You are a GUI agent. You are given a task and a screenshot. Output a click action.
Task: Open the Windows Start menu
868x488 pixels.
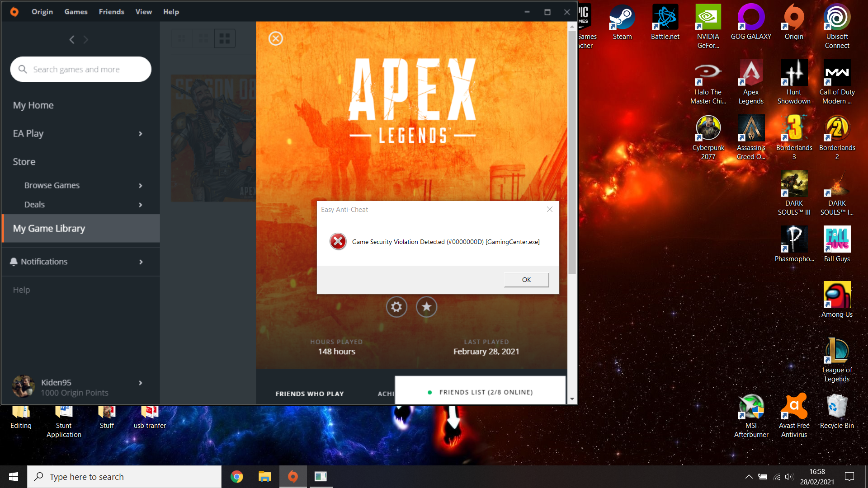[x=14, y=477]
